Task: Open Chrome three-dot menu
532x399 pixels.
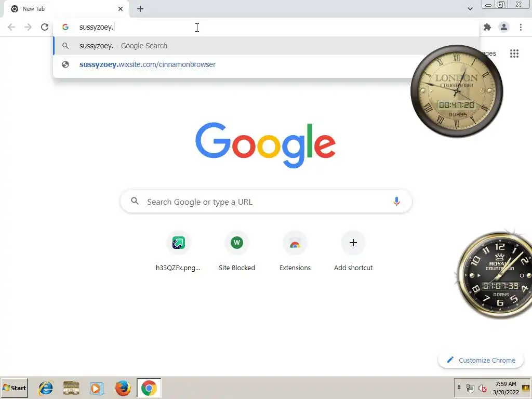Action: click(521, 27)
